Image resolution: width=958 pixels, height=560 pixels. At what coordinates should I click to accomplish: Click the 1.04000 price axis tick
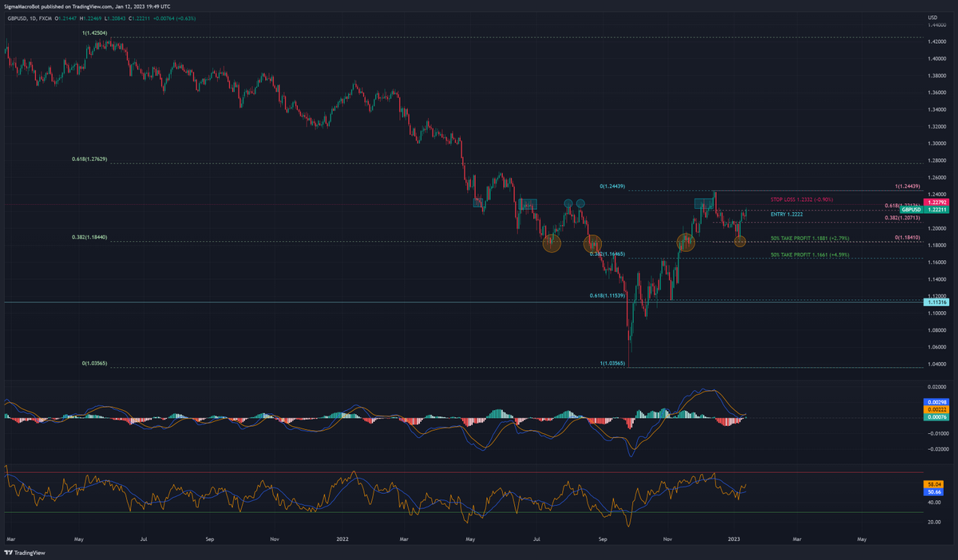pos(937,364)
